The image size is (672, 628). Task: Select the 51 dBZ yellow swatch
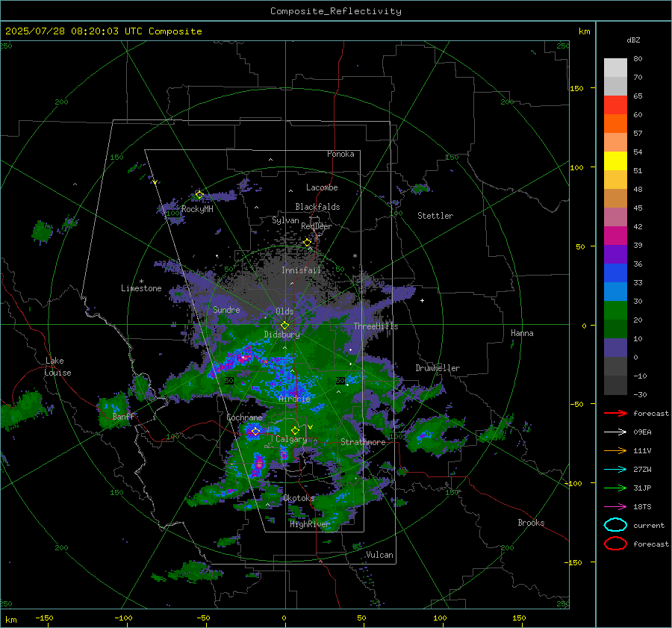[x=615, y=161]
